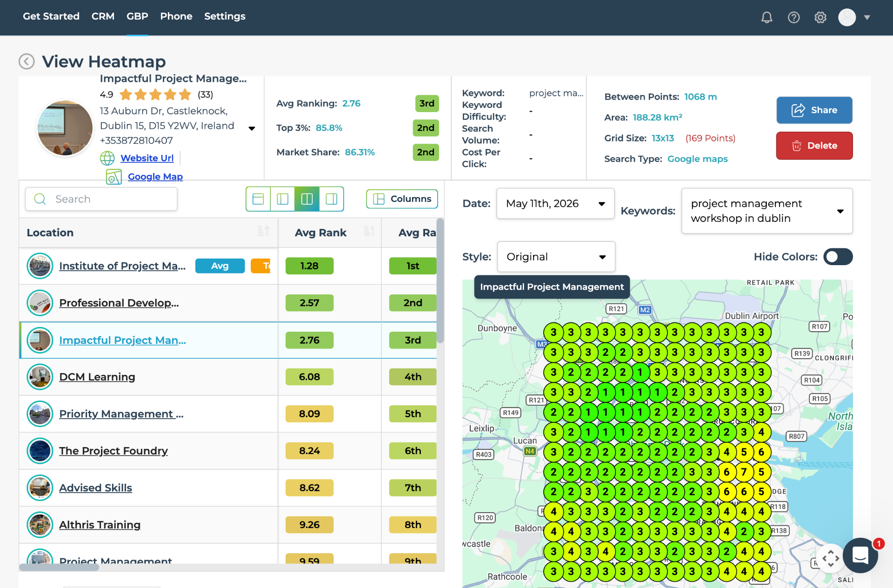Viewport: 893px width, 588px height.
Task: Click the 13x13 grid size value
Action: (663, 138)
